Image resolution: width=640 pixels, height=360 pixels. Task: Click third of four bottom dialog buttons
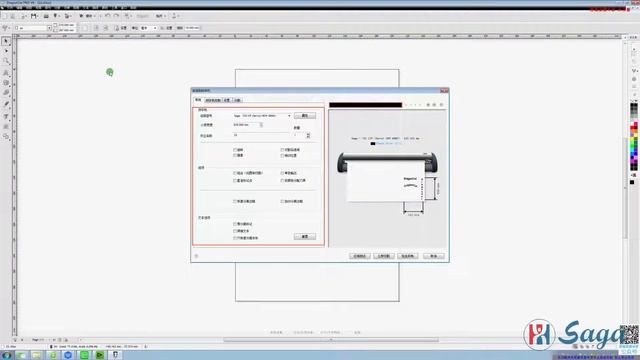[x=408, y=256]
